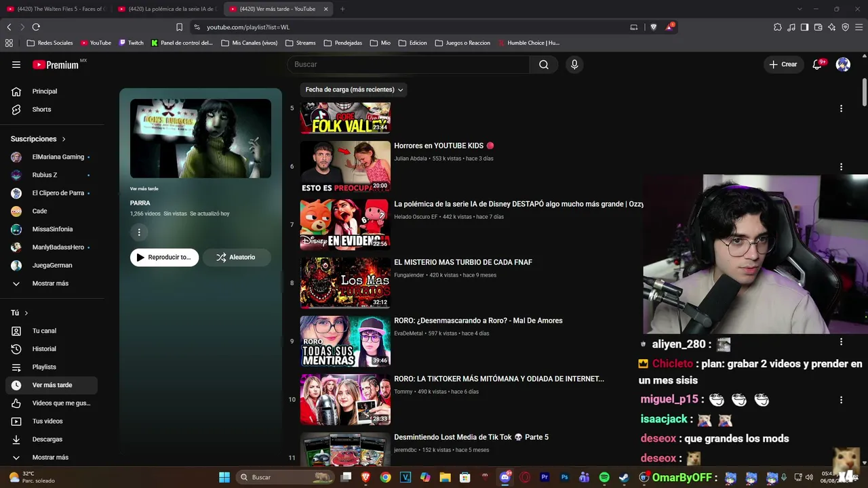Open Shorts in sidebar
This screenshot has height=488, width=868.
(x=52, y=109)
